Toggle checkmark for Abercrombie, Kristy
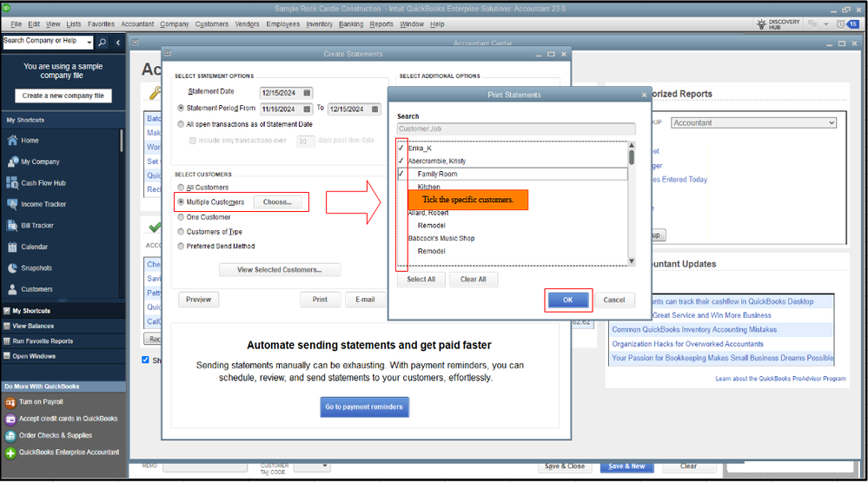 pos(401,161)
